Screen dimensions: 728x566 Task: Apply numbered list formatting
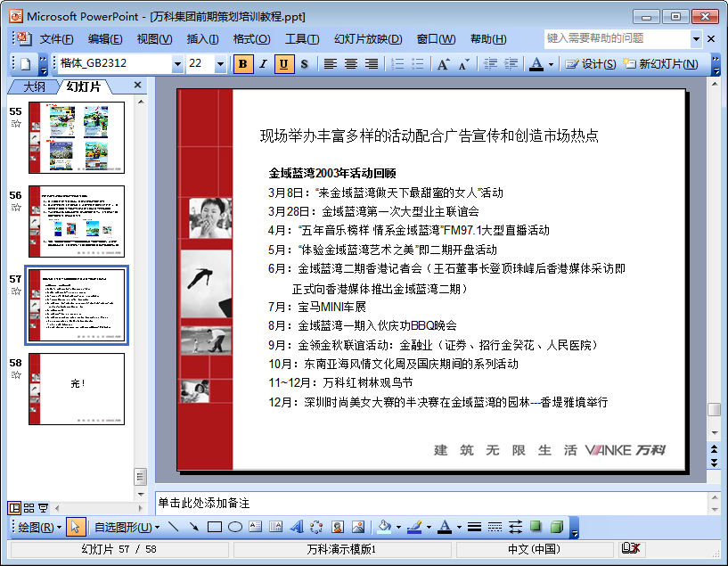pos(397,63)
